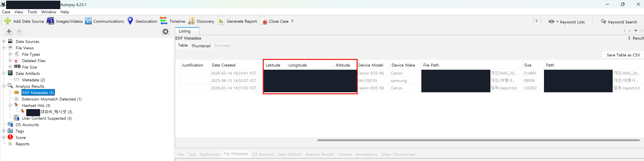This screenshot has width=644, height=161.
Task: Expand the File Types node
Action: tap(10, 54)
